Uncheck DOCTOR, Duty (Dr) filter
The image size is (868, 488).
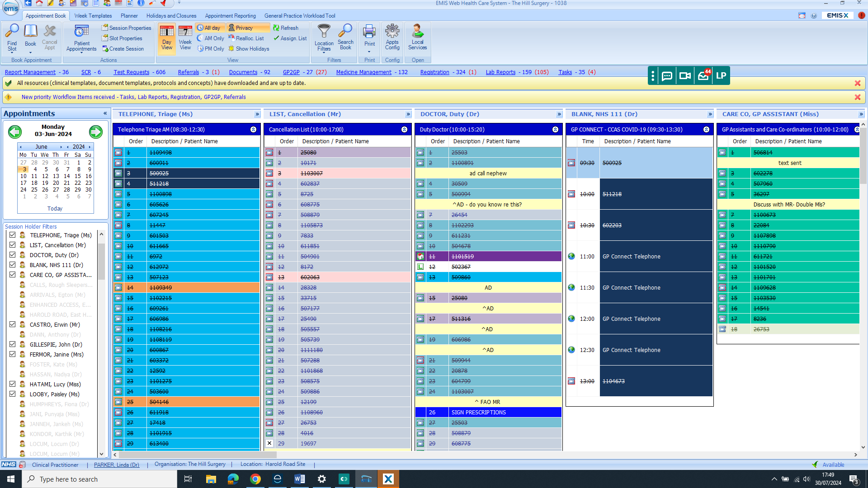13,255
